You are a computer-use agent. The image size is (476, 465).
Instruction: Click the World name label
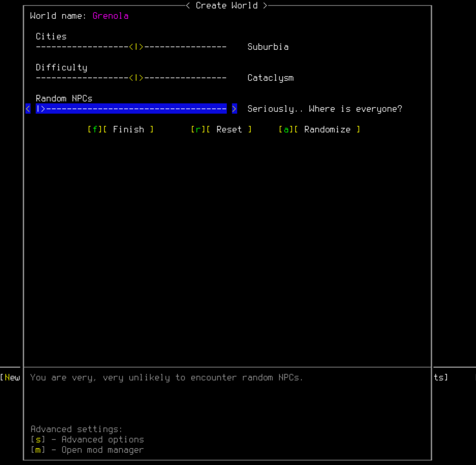[58, 16]
